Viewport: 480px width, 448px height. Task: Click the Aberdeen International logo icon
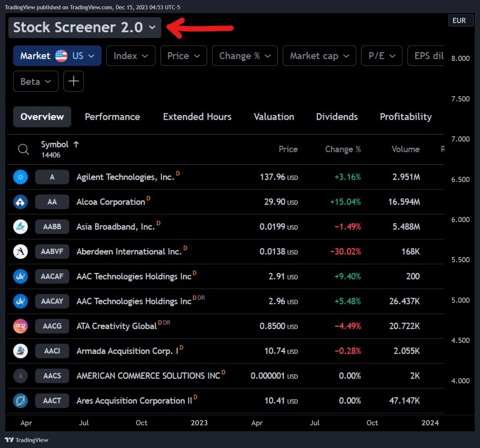click(20, 251)
